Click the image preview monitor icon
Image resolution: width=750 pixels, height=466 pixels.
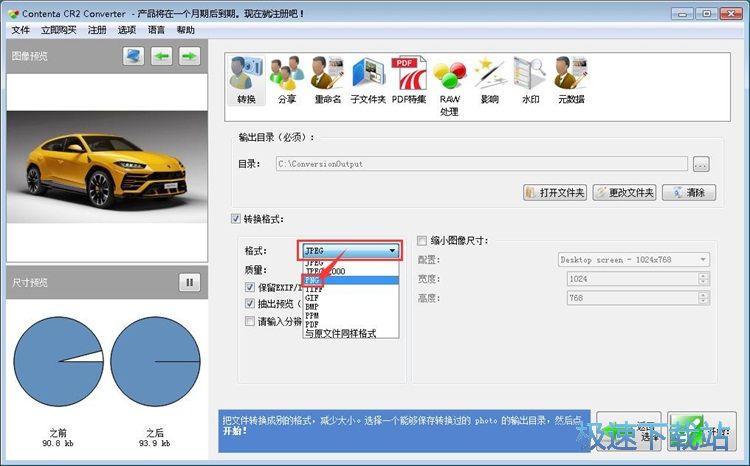[133, 56]
